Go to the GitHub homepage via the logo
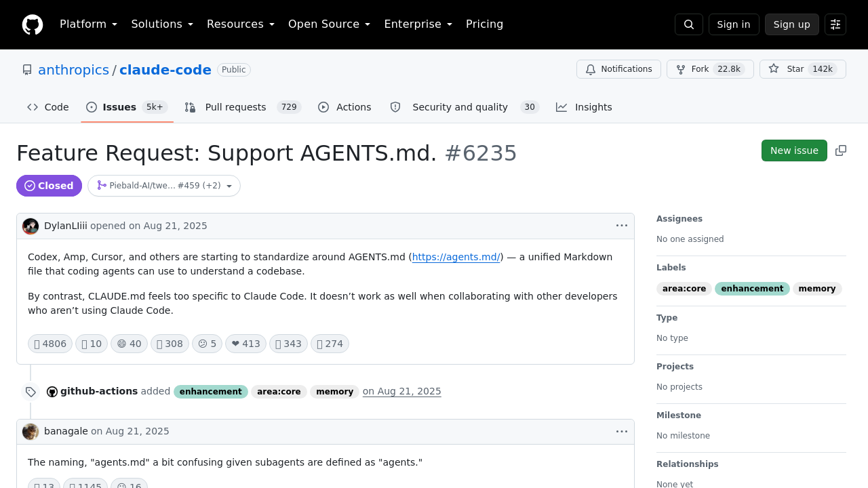The height and width of the screenshot is (488, 868). pos(33,24)
